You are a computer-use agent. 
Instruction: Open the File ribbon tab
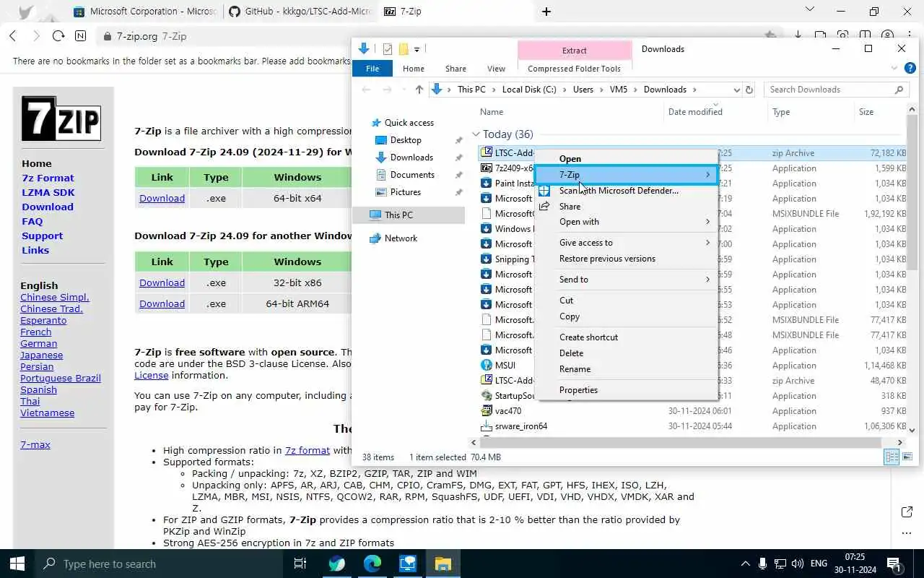tap(372, 69)
